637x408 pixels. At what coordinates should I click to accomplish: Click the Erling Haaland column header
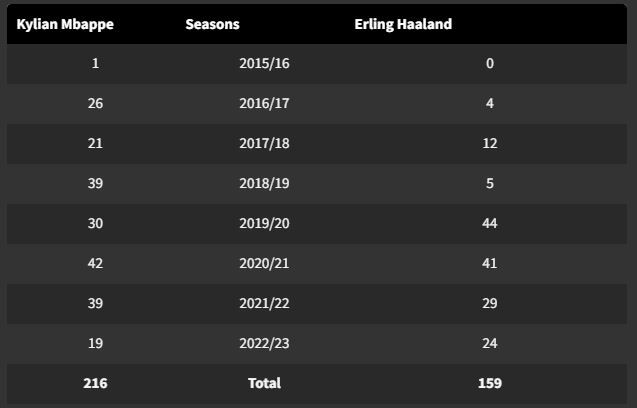[403, 24]
